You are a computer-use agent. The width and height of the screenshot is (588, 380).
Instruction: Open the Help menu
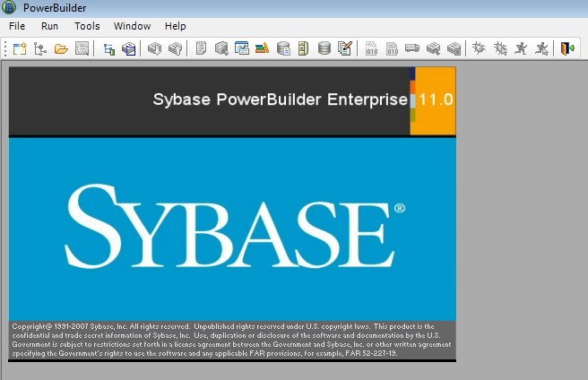176,26
